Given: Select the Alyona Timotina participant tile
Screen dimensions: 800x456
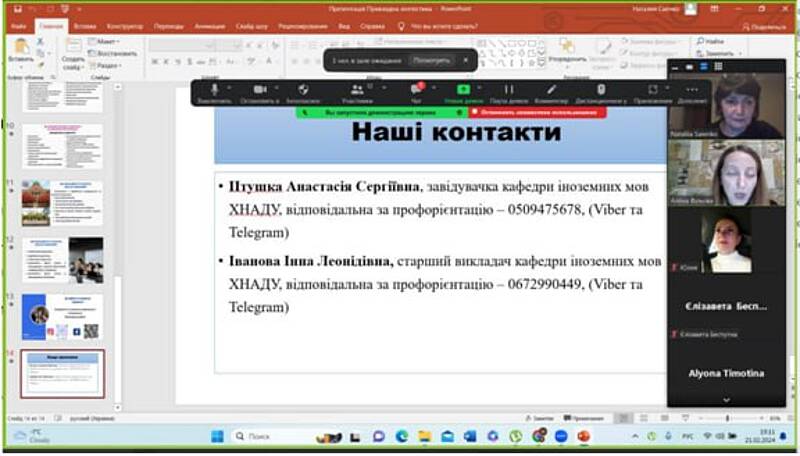Looking at the screenshot, I should click(x=726, y=373).
